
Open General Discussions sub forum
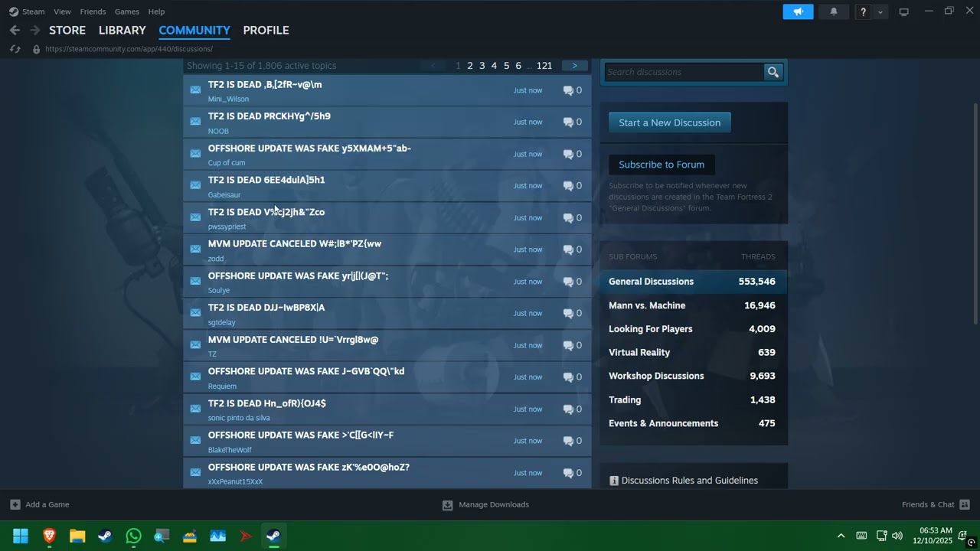(x=693, y=282)
